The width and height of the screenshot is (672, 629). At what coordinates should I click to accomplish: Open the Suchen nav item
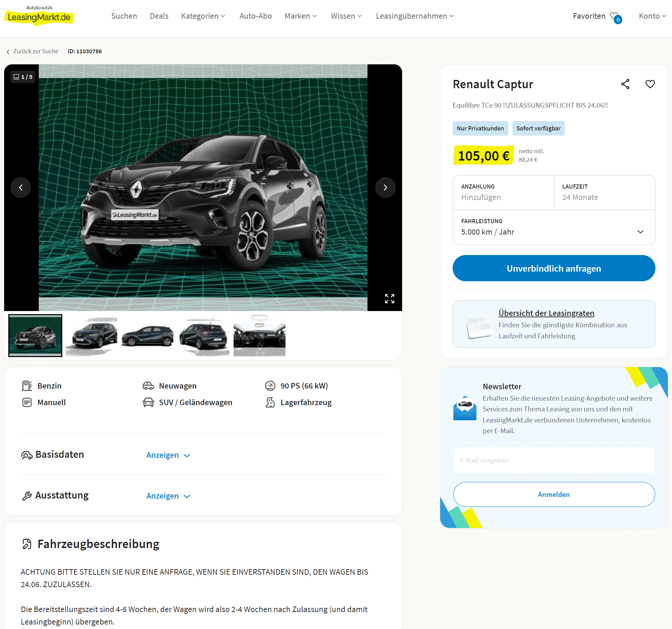[x=124, y=16]
